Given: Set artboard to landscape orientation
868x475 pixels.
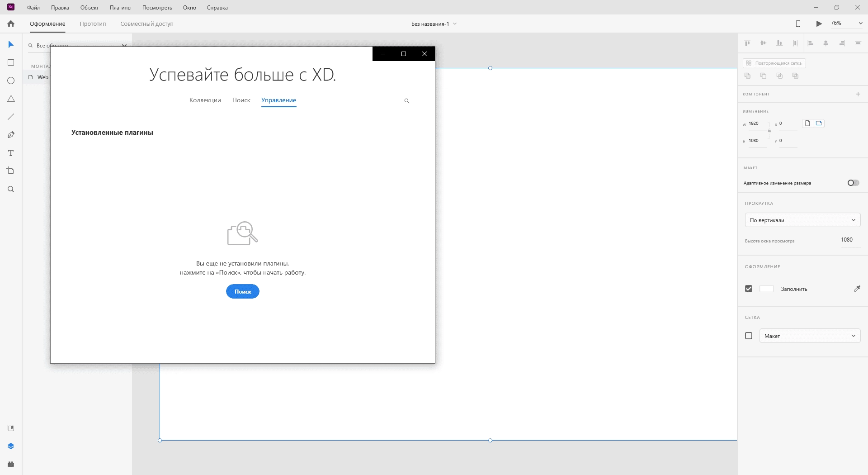Looking at the screenshot, I should [819, 123].
